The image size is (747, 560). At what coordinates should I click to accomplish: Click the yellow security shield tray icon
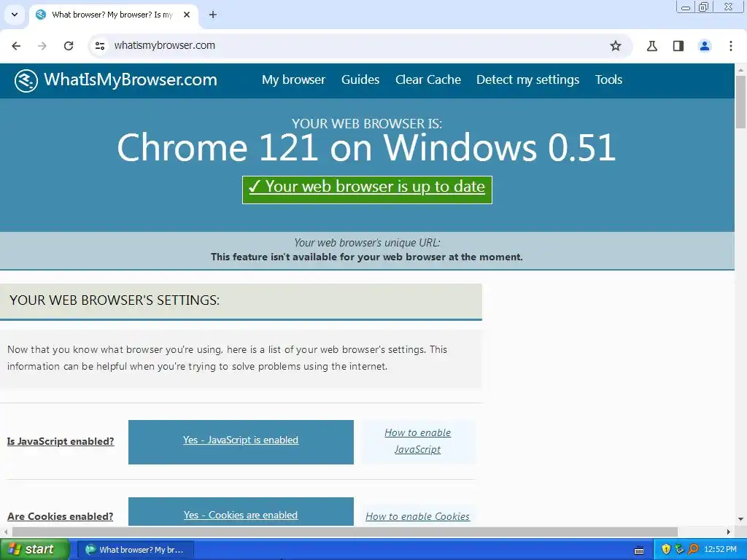coord(666,550)
